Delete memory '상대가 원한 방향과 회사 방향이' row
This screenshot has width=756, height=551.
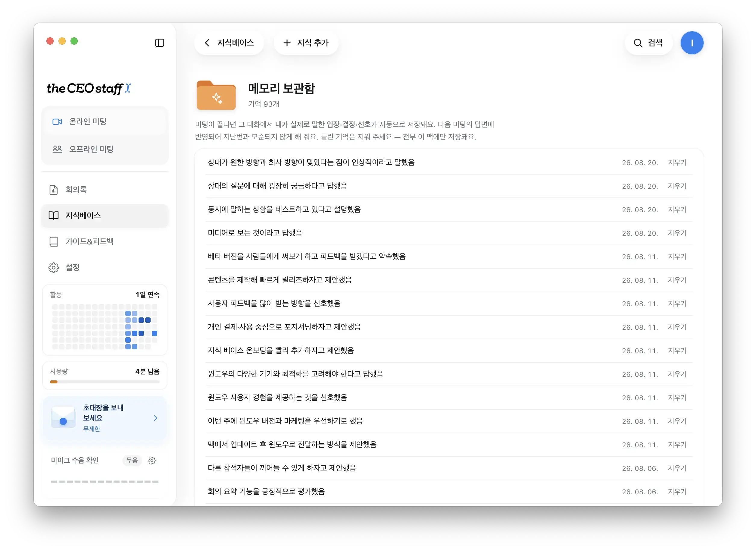677,163
